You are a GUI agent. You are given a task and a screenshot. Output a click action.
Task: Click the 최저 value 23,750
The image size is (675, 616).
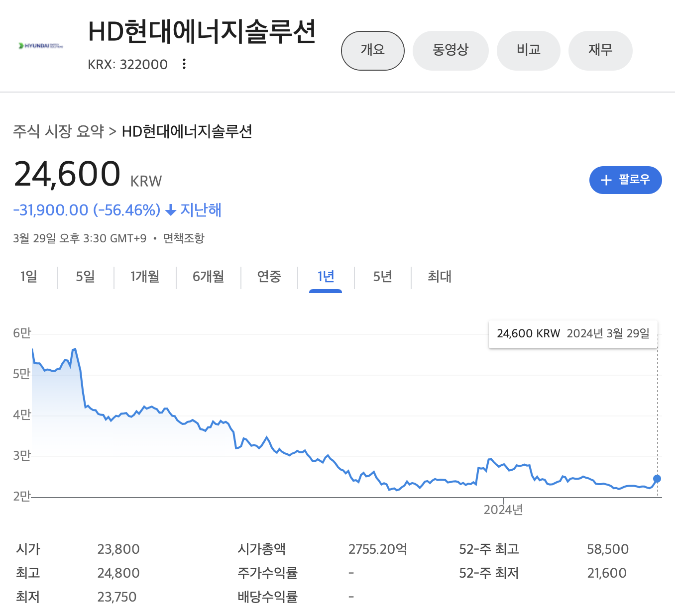[x=117, y=597]
